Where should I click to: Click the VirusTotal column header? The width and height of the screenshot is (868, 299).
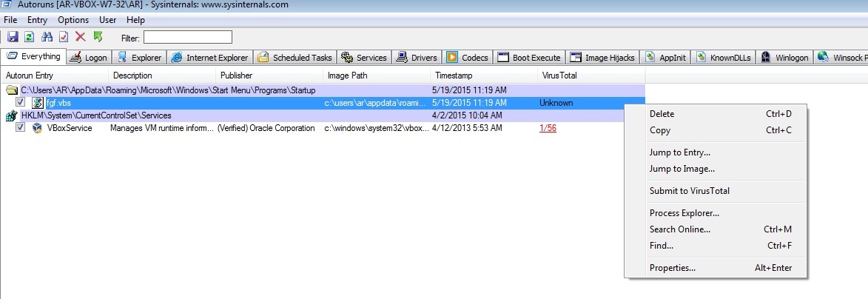tap(591, 75)
